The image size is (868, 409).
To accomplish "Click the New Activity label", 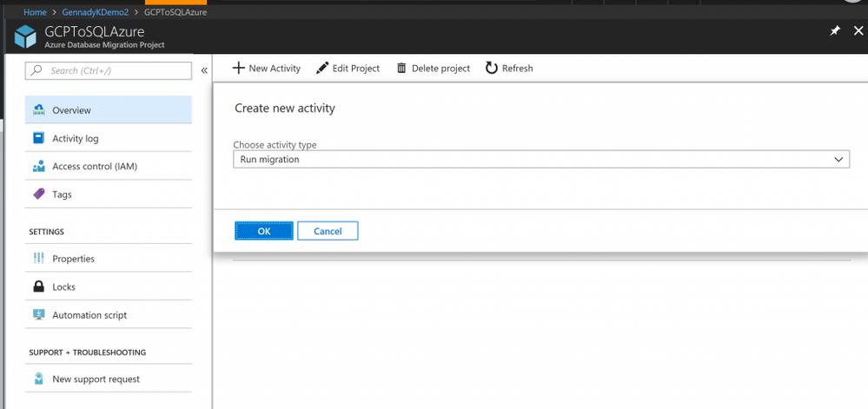I will 275,68.
